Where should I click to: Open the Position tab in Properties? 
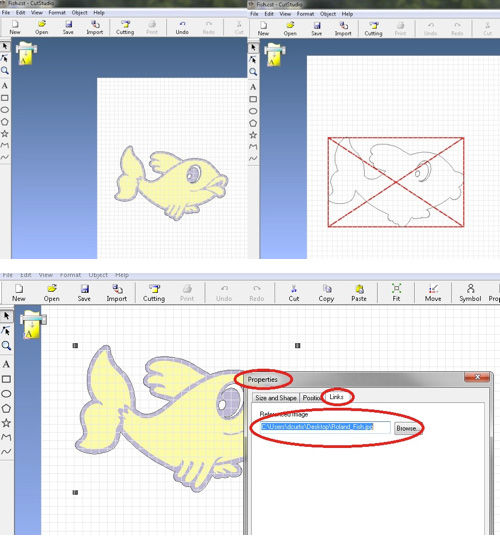click(x=312, y=398)
